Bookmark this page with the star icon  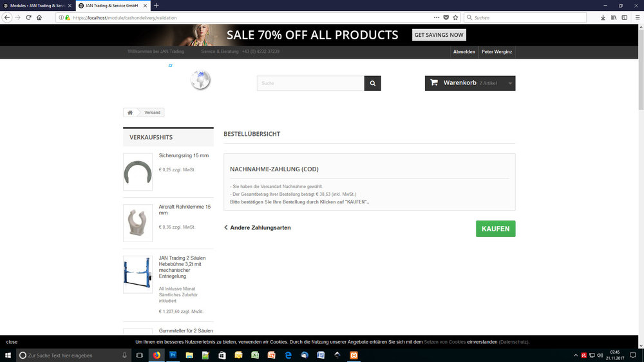point(455,17)
